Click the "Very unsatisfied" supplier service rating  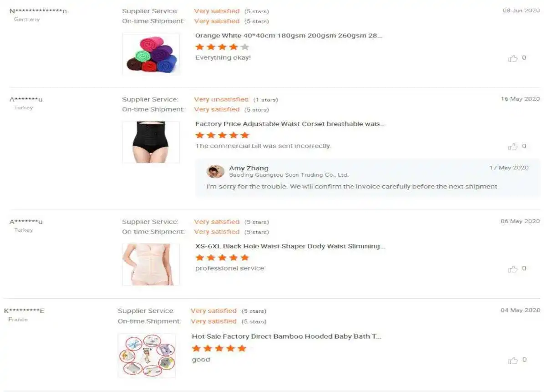221,100
